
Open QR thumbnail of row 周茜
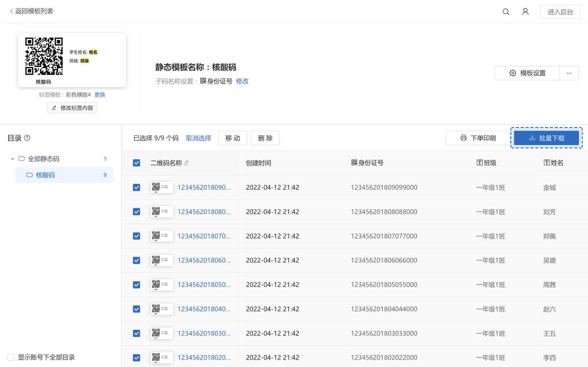[162, 285]
